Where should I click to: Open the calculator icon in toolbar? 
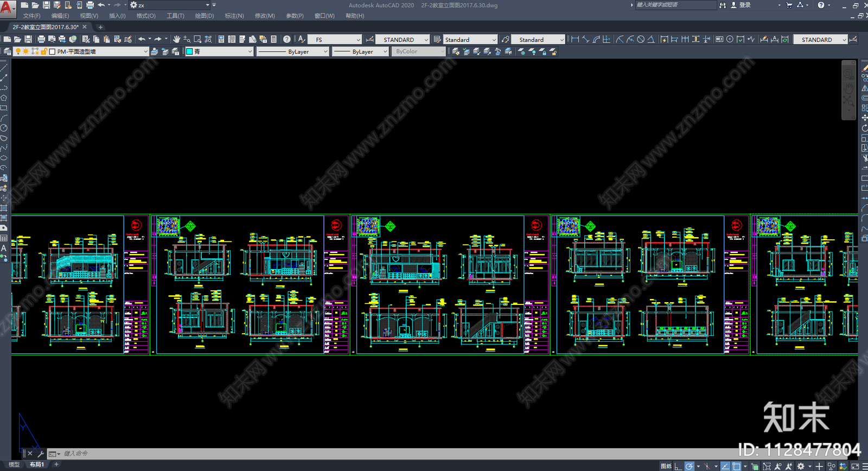(x=274, y=39)
